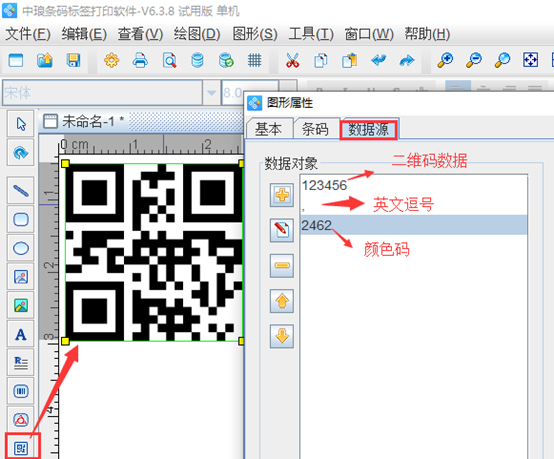This screenshot has height=459, width=554.
Task: Click the New document toolbar icon
Action: pos(16,60)
